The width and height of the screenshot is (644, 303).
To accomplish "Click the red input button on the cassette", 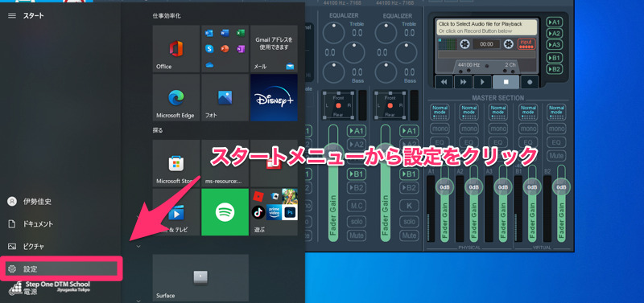I will (526, 44).
